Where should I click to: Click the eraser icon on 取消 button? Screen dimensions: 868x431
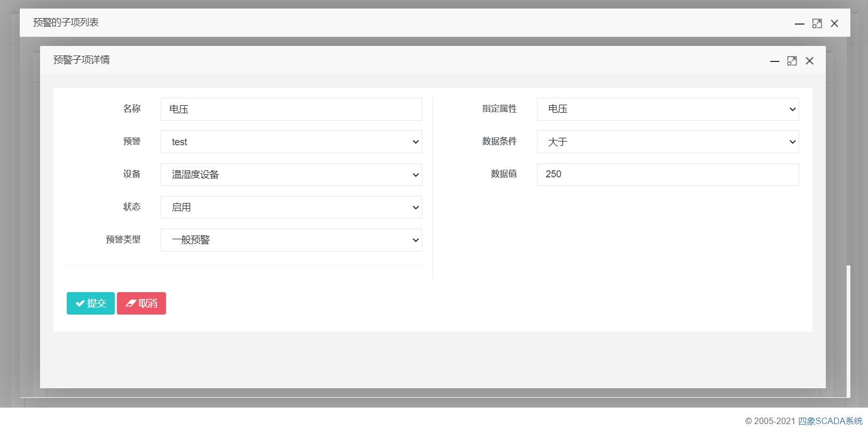tap(130, 303)
